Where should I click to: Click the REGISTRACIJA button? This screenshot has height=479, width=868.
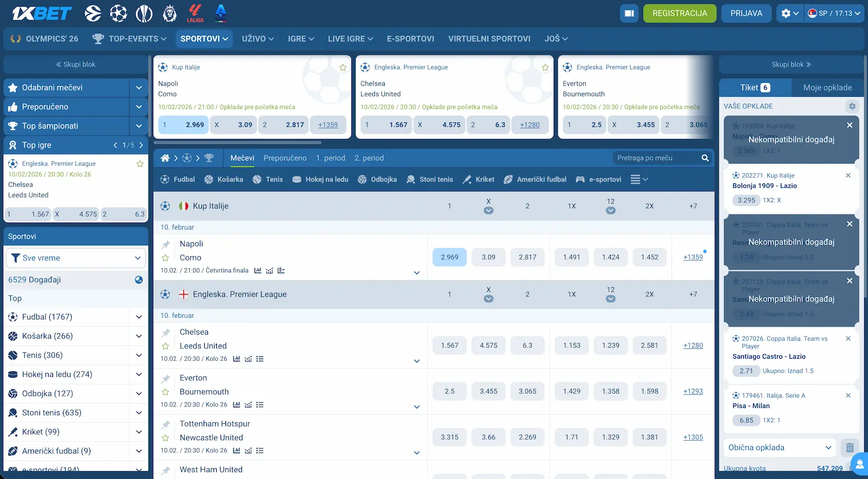[x=680, y=13]
